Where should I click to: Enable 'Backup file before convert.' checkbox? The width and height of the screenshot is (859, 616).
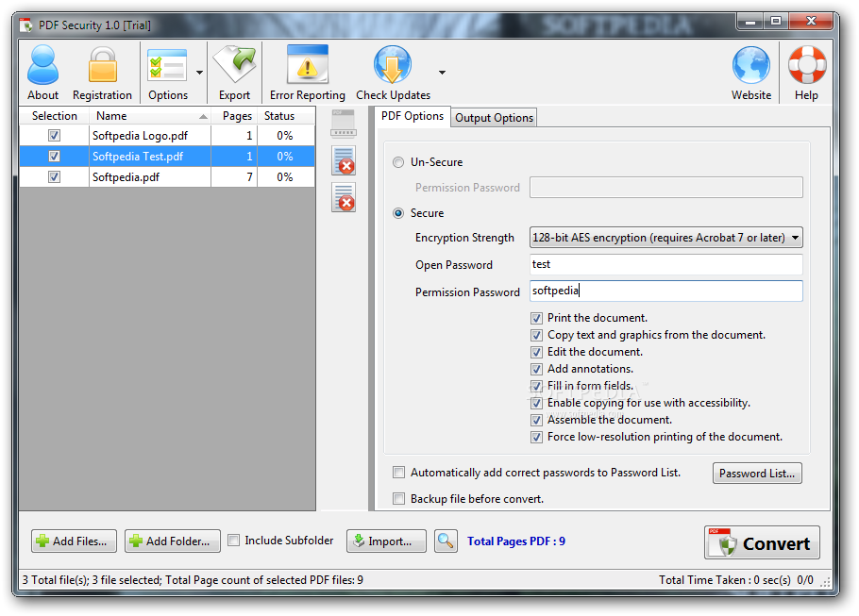coord(398,498)
